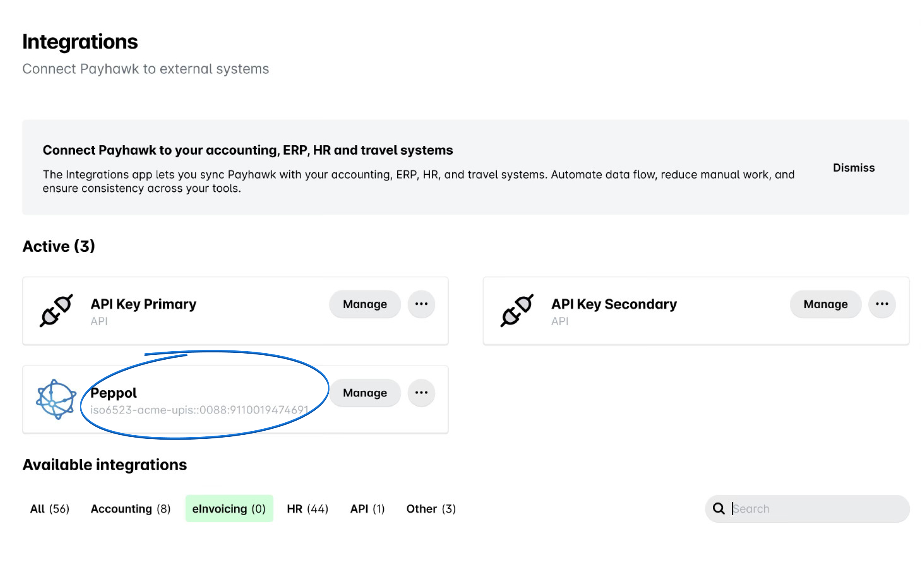Select the Other integrations filter
The image size is (924, 568).
click(x=430, y=509)
